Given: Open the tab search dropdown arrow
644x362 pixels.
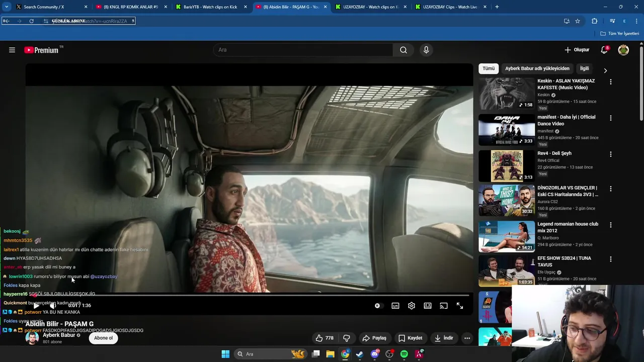Looking at the screenshot, I should point(7,7).
